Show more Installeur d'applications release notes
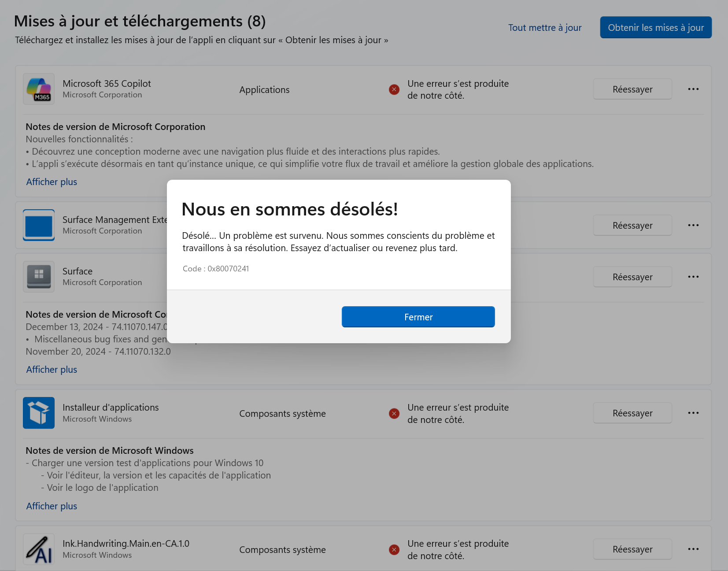Screen dimensions: 728x571 (52, 506)
